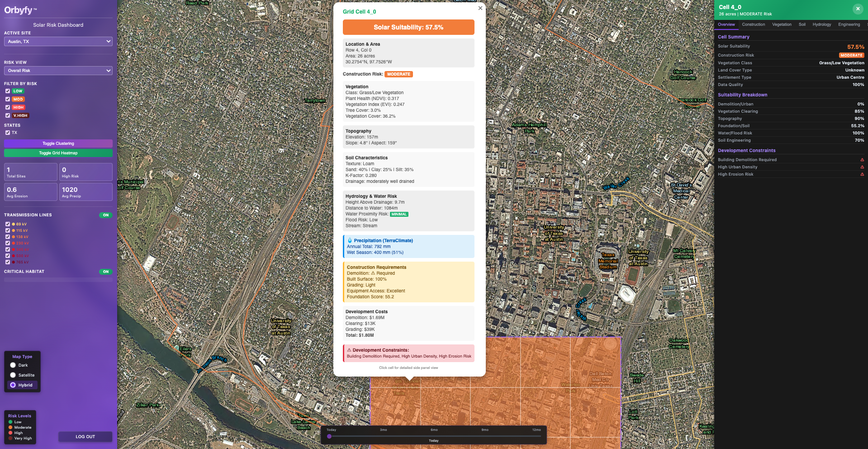Toggle the 500 kV transmission line checkbox
Screen dimensions: 868x449
coord(8,256)
